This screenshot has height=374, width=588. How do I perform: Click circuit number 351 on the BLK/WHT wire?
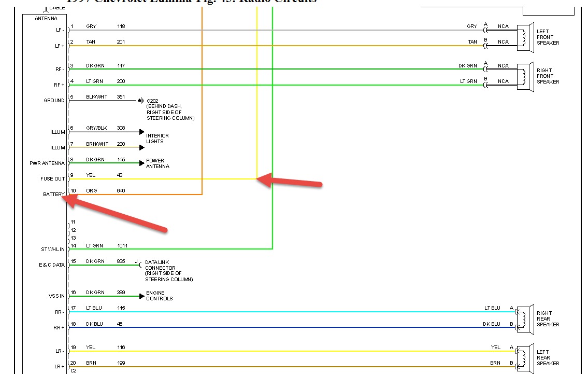(x=121, y=96)
